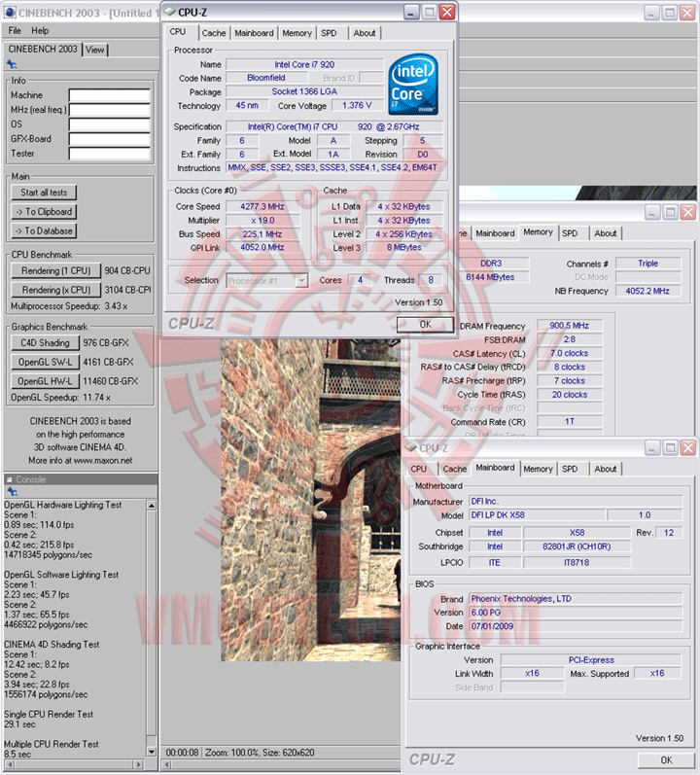Image resolution: width=700 pixels, height=775 pixels.
Task: Run the OpenGL SW-L benchmark
Action: (45, 363)
